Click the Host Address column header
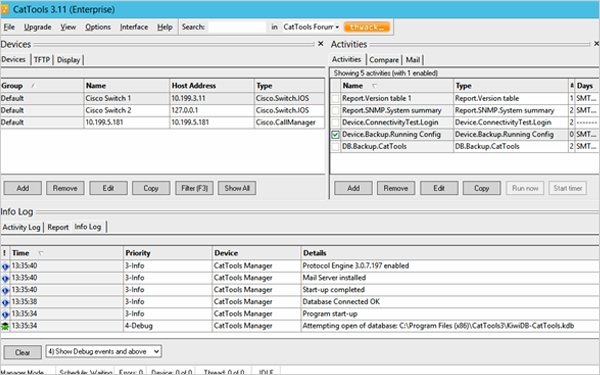Screen dimensions: 600x375 coord(212,86)
